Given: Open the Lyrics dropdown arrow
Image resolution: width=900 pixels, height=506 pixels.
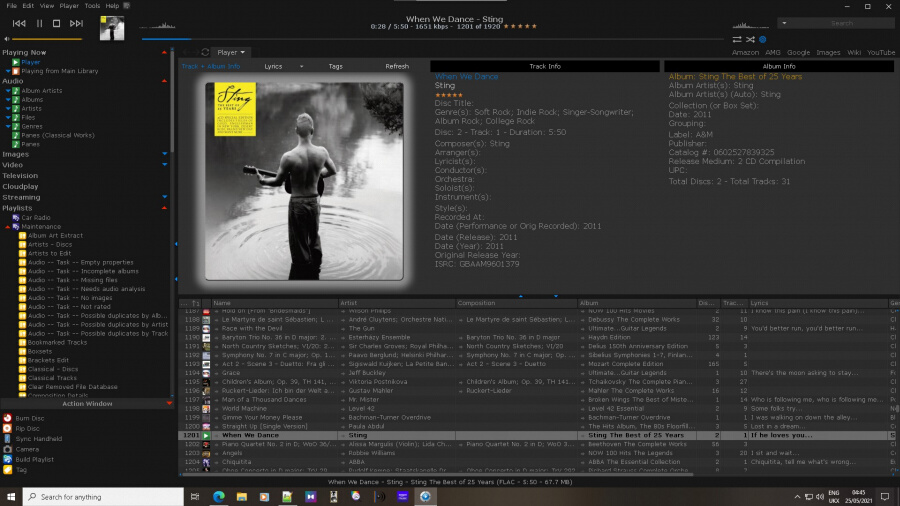Looking at the screenshot, I should (301, 67).
